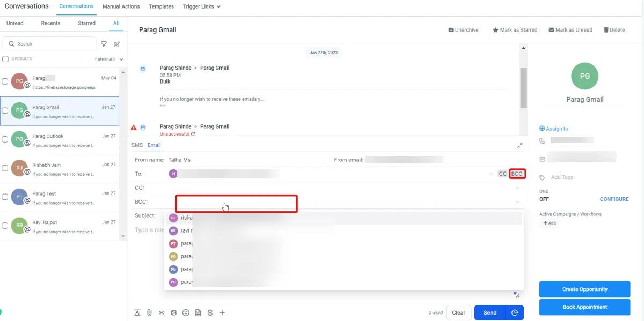Insert a template using the document icon
644x321 pixels.
[x=198, y=313]
